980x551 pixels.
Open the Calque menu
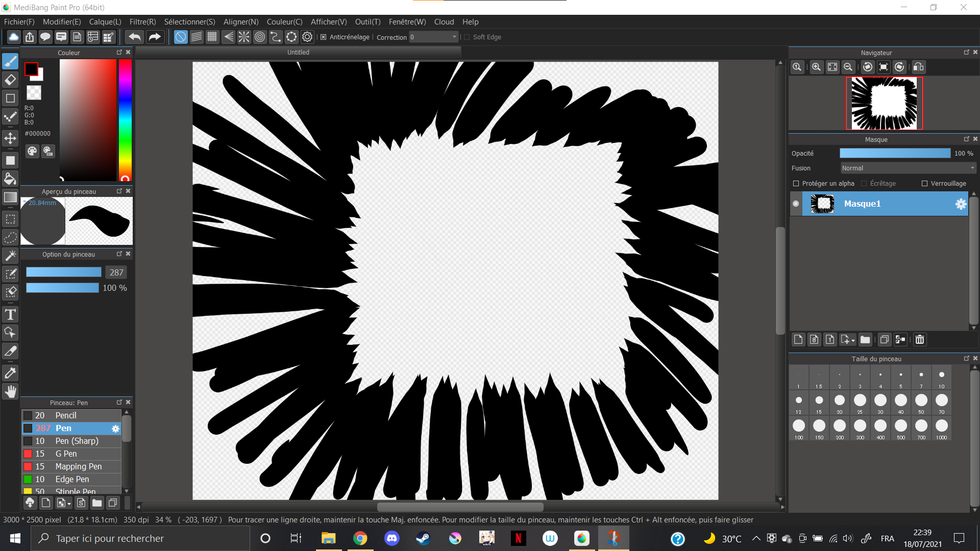pos(105,22)
